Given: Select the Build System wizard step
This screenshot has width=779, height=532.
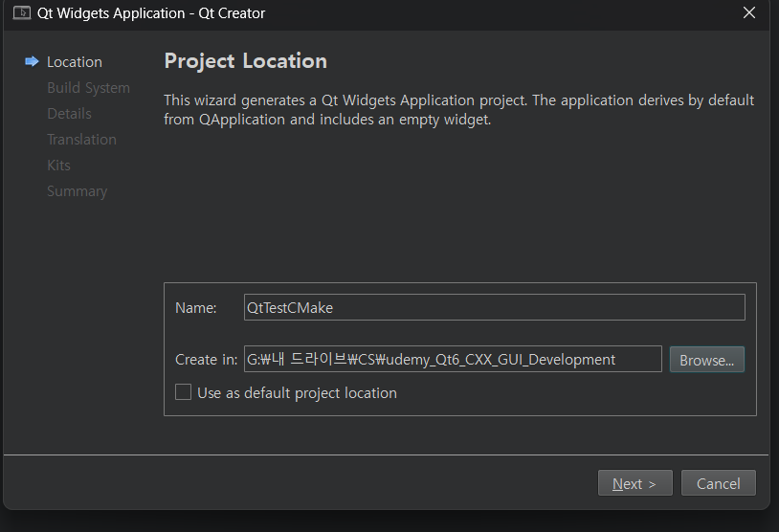Looking at the screenshot, I should [x=88, y=88].
